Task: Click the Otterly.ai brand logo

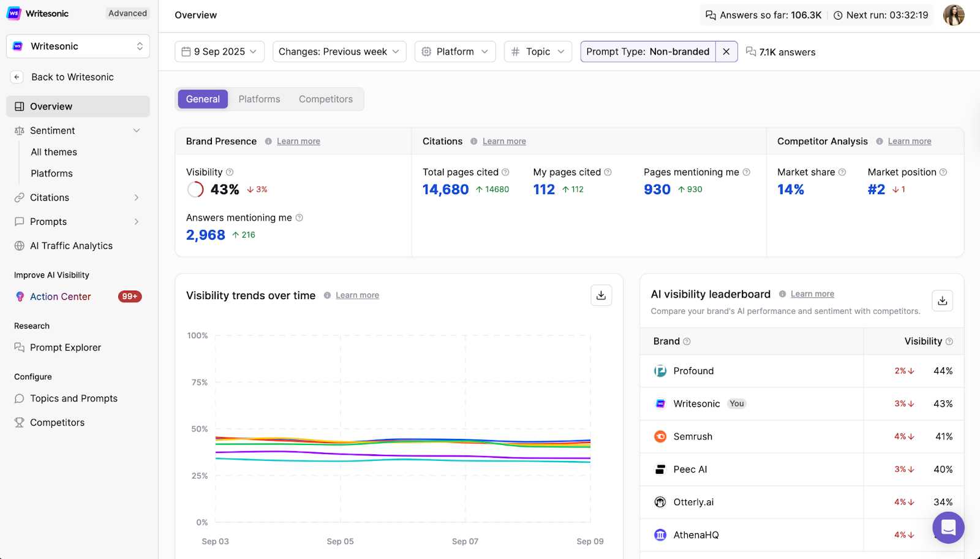Action: pyautogui.click(x=660, y=502)
